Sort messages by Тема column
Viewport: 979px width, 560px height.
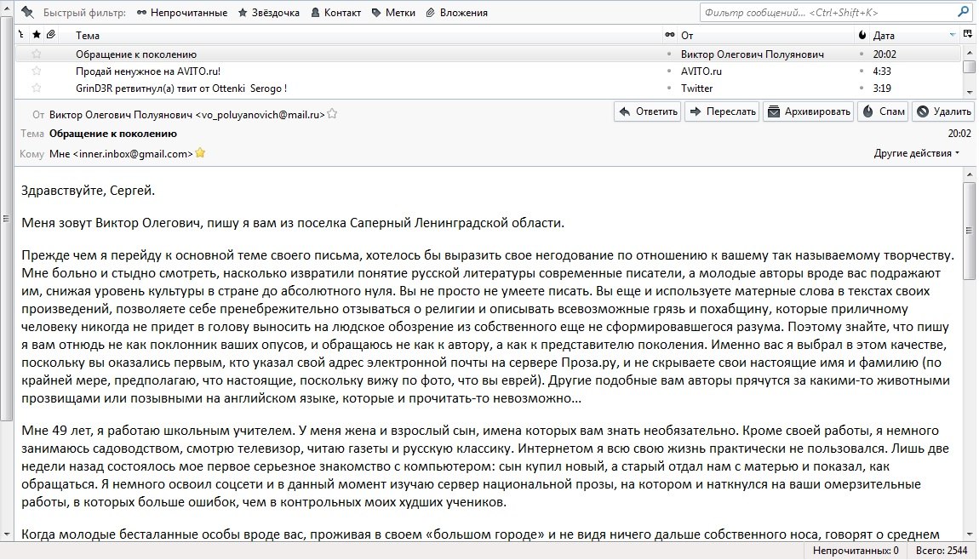coord(88,36)
